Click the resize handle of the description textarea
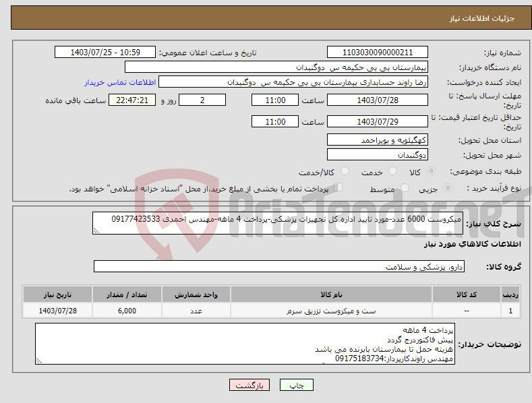Viewport: 532px width, 403px height. point(96,231)
